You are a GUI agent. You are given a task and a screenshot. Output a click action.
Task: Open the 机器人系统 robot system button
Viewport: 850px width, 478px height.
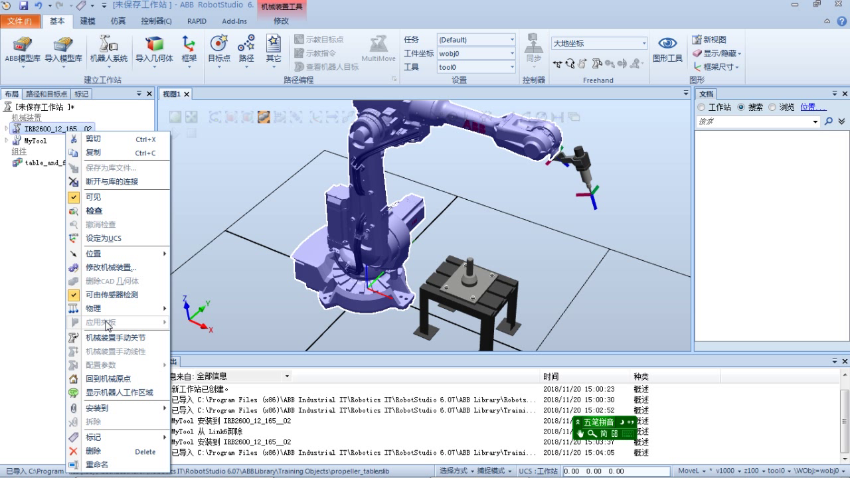(x=108, y=49)
